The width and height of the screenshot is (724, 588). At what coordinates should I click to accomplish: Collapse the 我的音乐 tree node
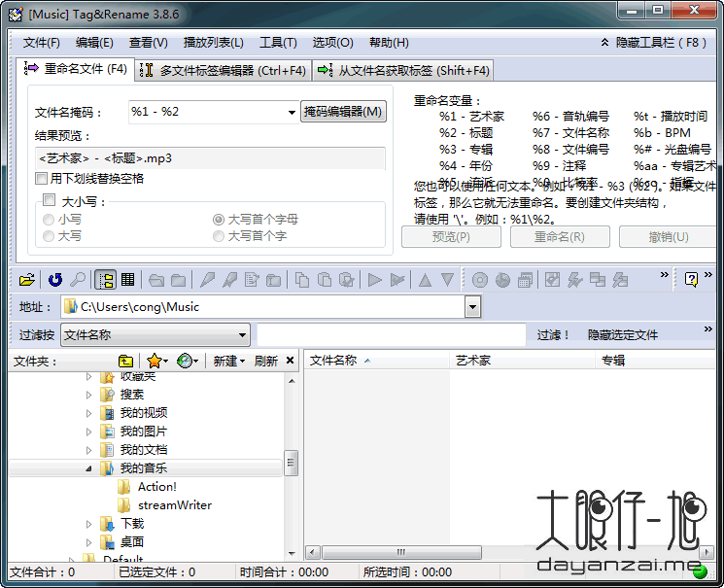[88, 468]
